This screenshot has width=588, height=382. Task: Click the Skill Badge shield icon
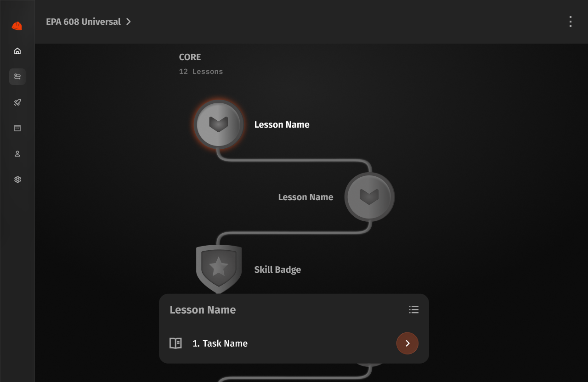(x=219, y=269)
